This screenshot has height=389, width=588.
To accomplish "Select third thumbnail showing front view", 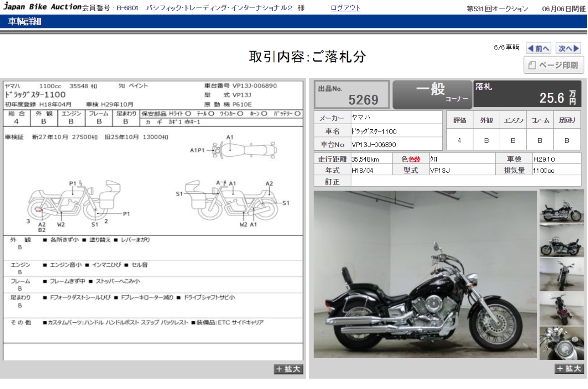I will (x=561, y=274).
